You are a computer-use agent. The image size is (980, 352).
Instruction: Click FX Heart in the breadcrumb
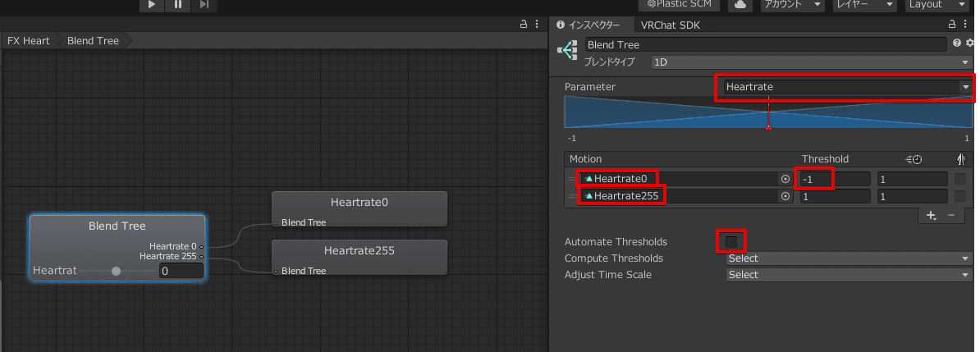(29, 41)
